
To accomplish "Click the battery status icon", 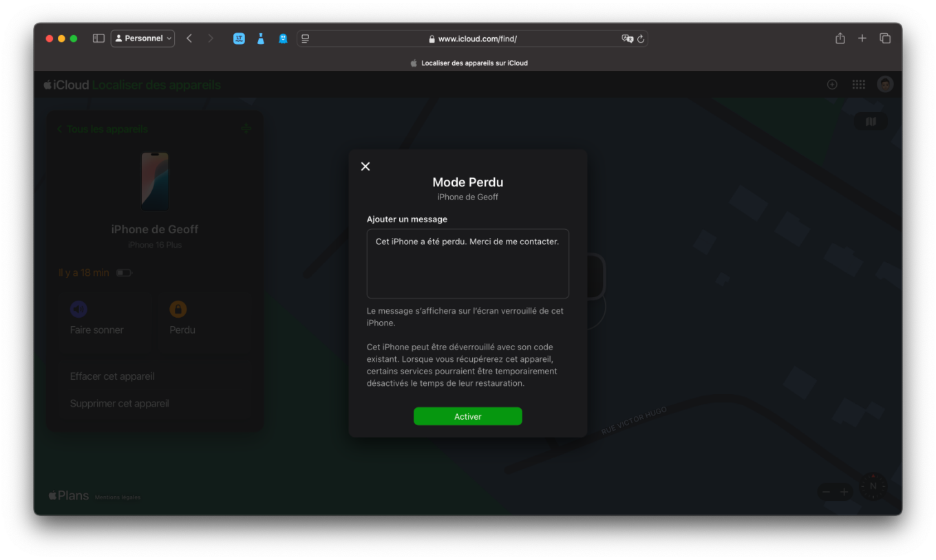I will pos(124,273).
